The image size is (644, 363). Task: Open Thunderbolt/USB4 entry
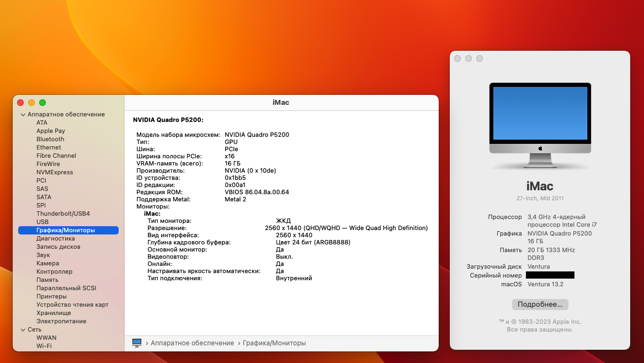[63, 213]
